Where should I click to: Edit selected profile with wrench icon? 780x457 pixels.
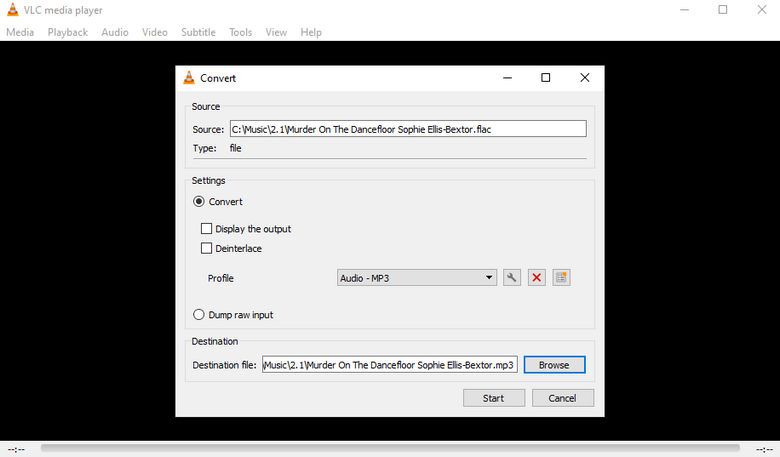click(x=511, y=277)
